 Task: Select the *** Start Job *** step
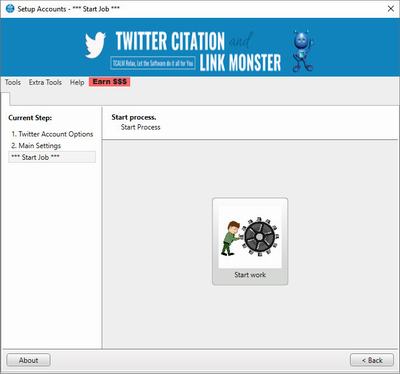click(52, 157)
